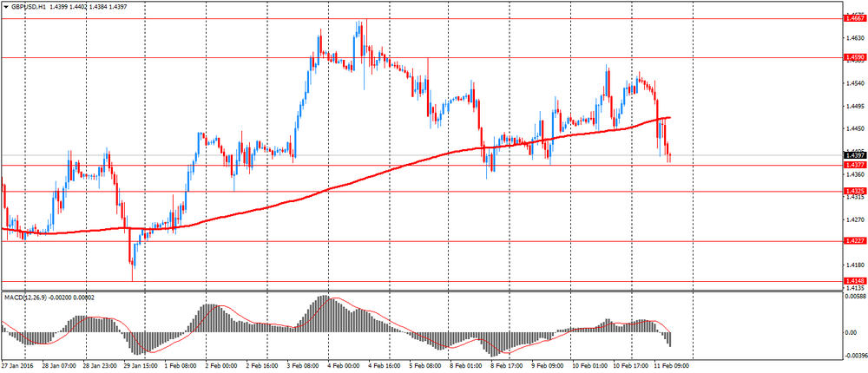This screenshot has width=868, height=373.
Task: Click the 27 Jan 2016 time axis label
Action: pyautogui.click(x=16, y=366)
